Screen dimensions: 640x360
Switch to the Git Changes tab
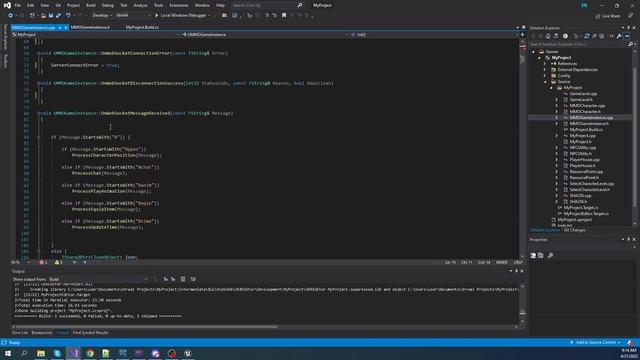tap(574, 230)
